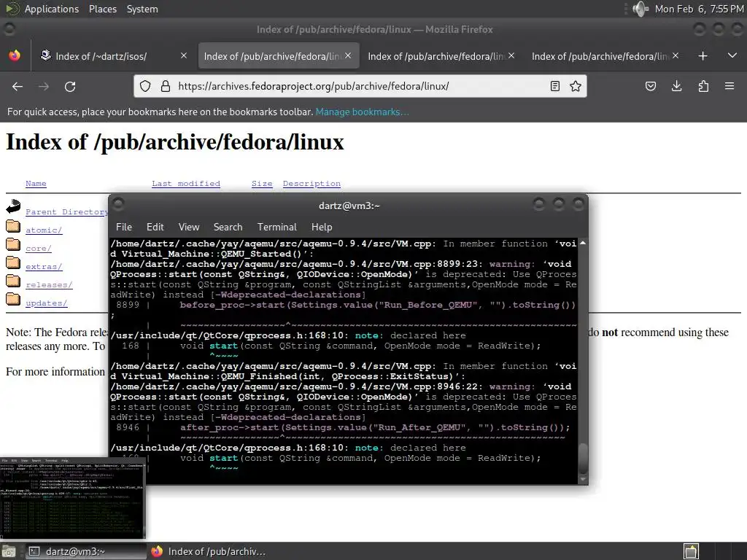This screenshot has height=560, width=747.
Task: Close the third Fedora archive tab
Action: pos(511,55)
